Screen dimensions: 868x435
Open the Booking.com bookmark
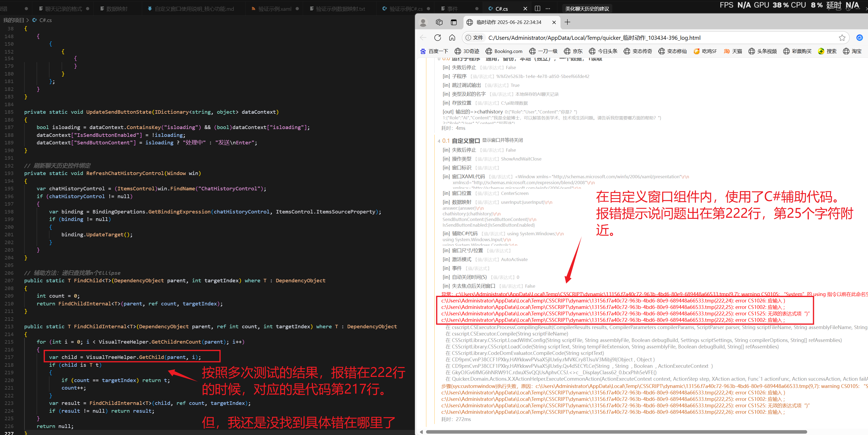[x=504, y=51]
